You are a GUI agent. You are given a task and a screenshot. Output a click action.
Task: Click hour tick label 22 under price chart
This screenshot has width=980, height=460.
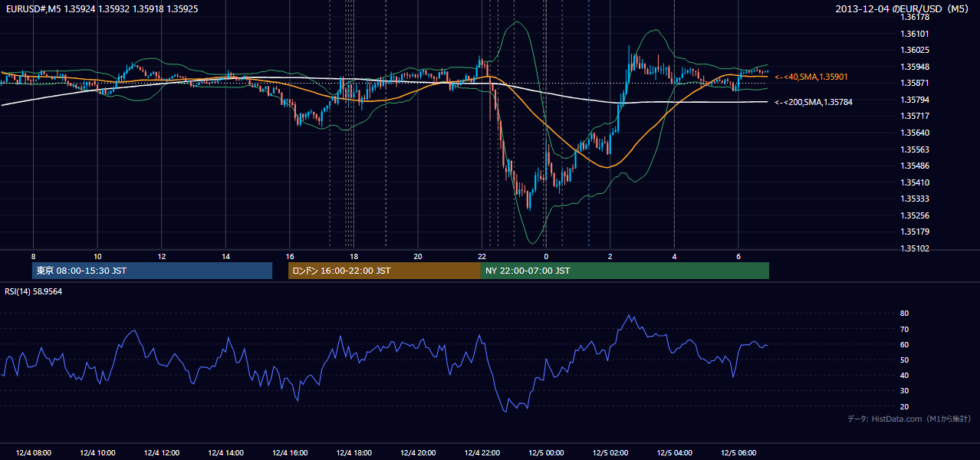482,256
